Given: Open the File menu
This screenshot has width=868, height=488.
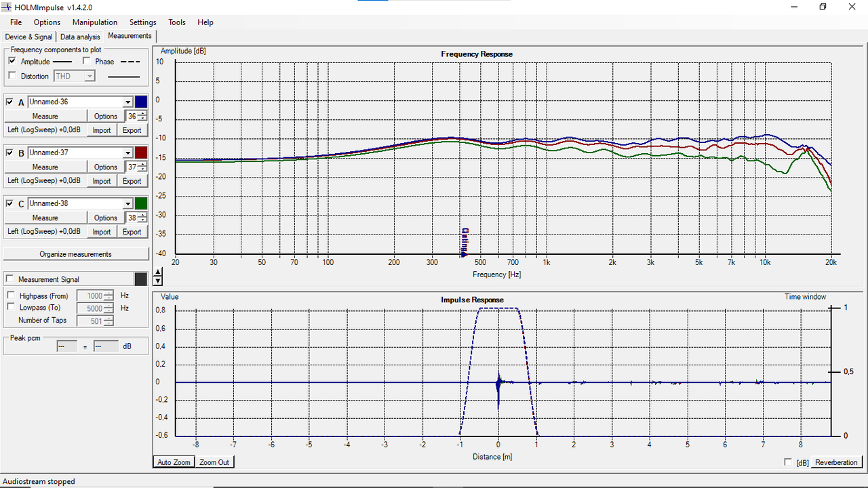Looking at the screenshot, I should pos(16,22).
